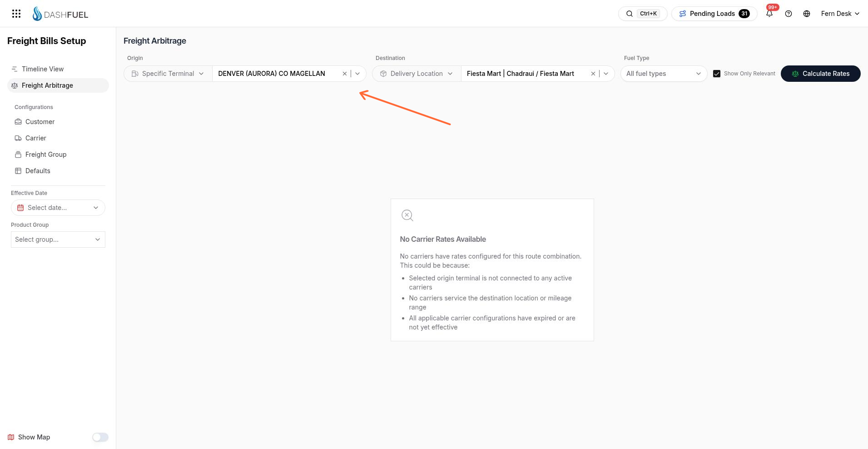Click the Timeline View icon
The width and height of the screenshot is (868, 449).
15,69
